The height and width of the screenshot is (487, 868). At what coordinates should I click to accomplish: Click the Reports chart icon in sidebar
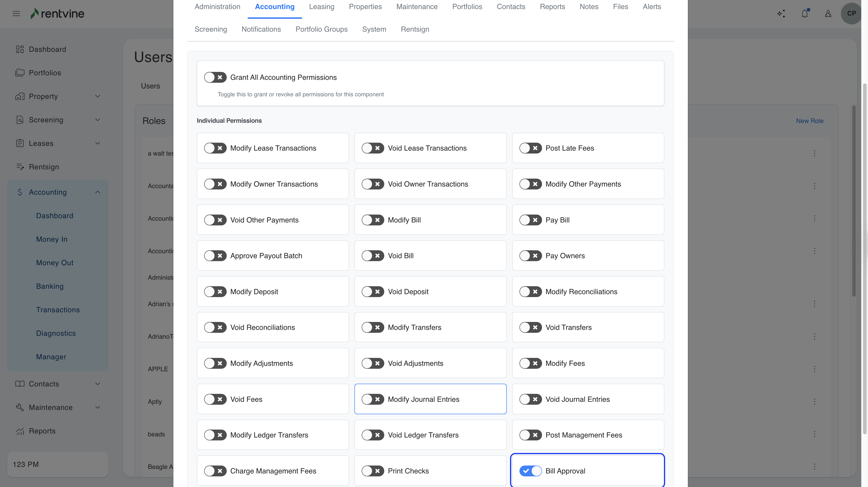coord(20,431)
